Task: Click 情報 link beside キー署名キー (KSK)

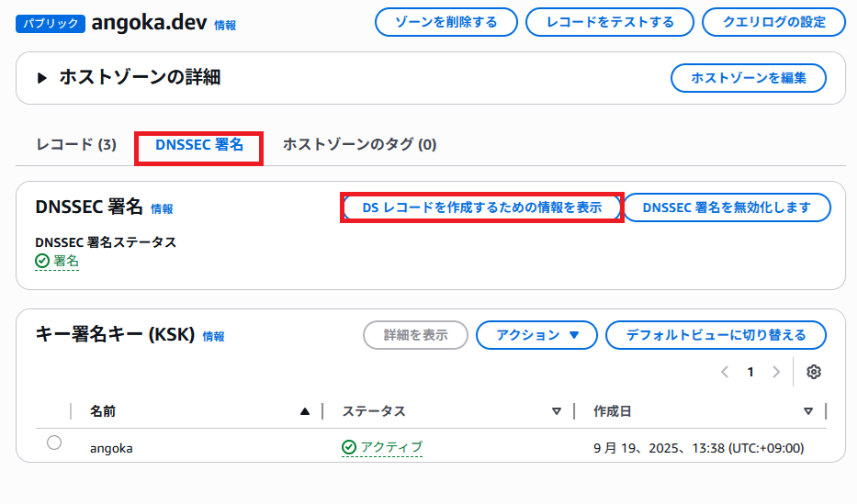Action: coord(213,337)
